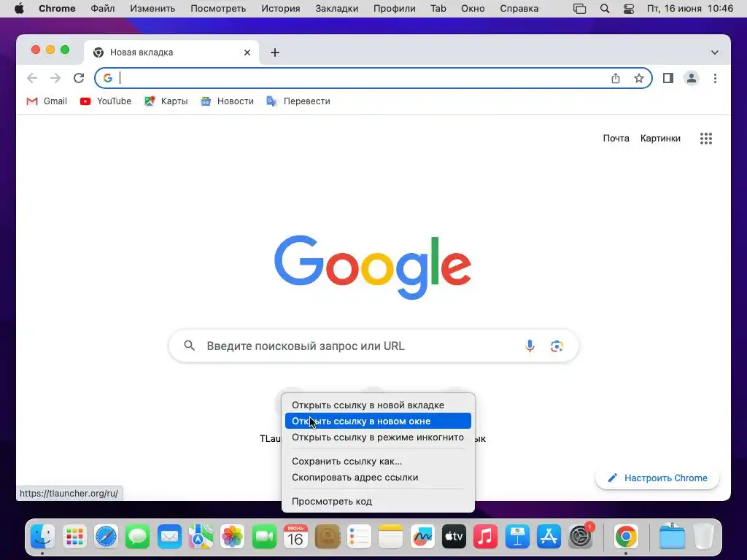Expand the tab search chevron
747x560 pixels.
pos(715,52)
